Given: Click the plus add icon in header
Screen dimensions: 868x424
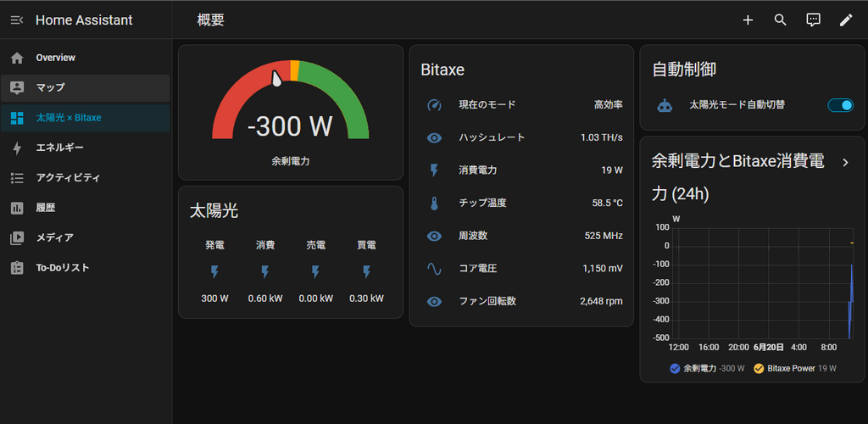Looking at the screenshot, I should point(748,20).
